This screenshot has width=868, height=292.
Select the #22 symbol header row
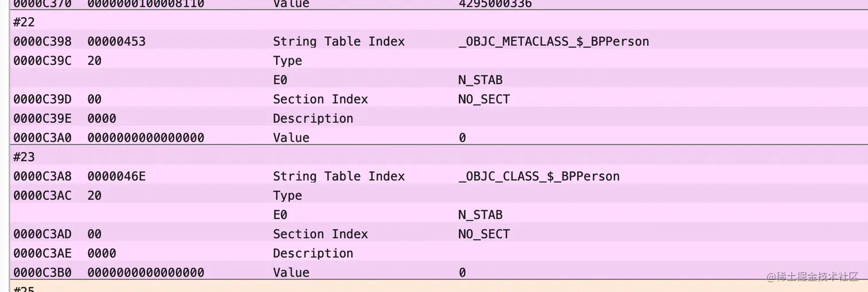pos(24,22)
